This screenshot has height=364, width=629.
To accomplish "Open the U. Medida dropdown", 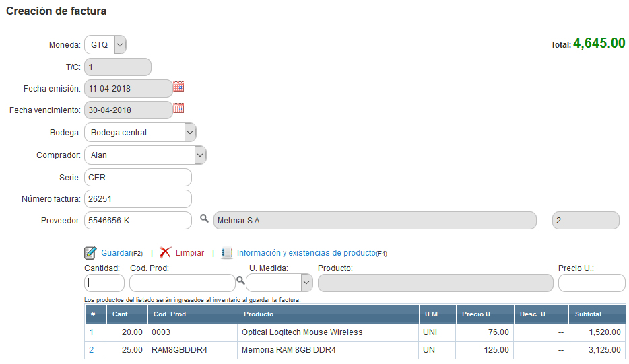I will pos(306,283).
